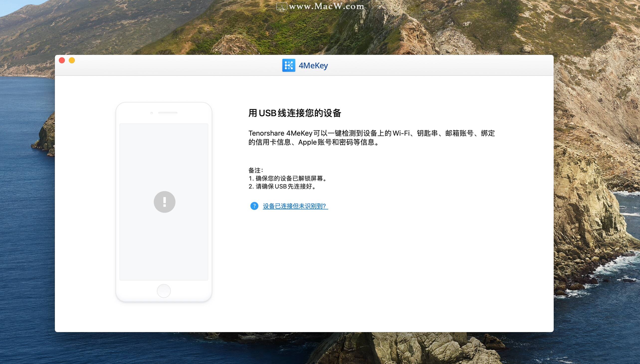Click the Tenorshare 4MeKey description paragraph
This screenshot has width=640, height=364.
point(372,138)
